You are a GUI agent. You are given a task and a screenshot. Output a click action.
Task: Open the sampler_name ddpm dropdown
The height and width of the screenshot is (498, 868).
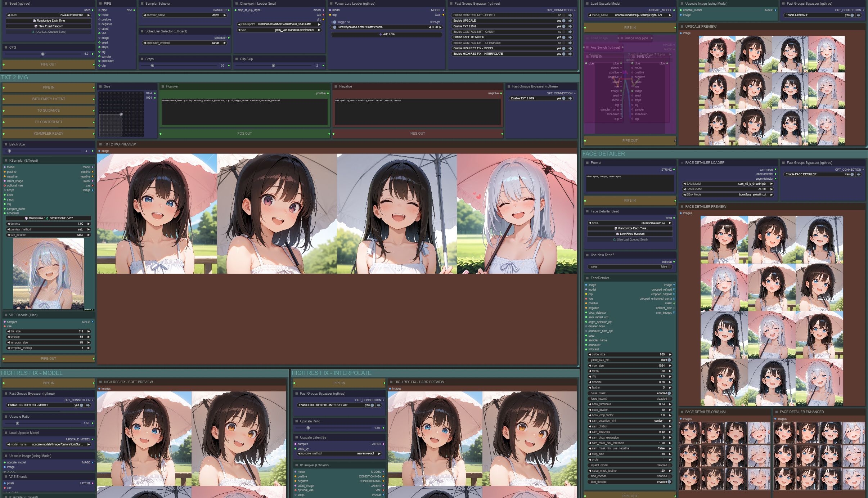[x=185, y=15]
